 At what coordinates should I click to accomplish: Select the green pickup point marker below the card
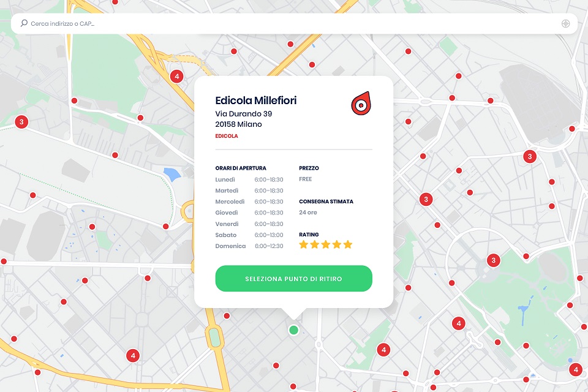click(x=293, y=329)
